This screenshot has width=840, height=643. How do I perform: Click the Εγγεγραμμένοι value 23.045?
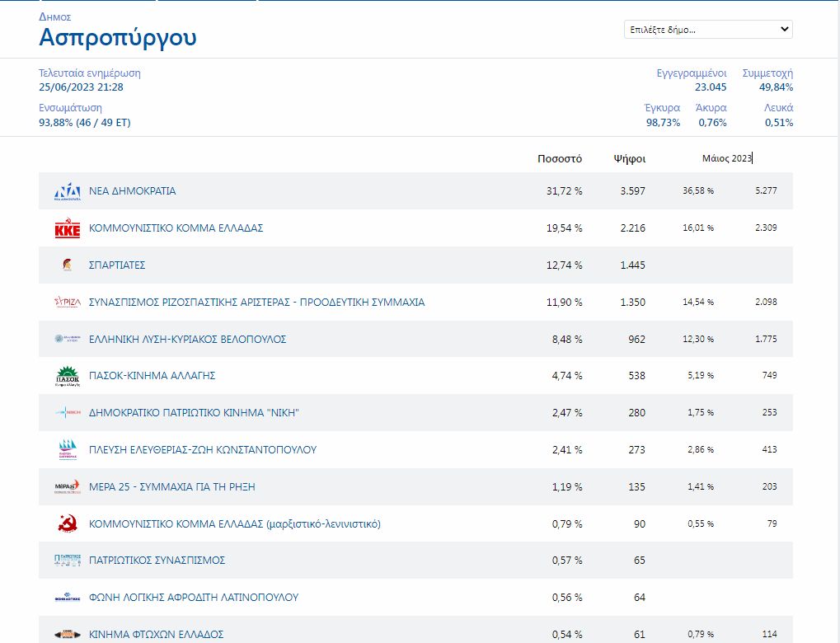711,87
